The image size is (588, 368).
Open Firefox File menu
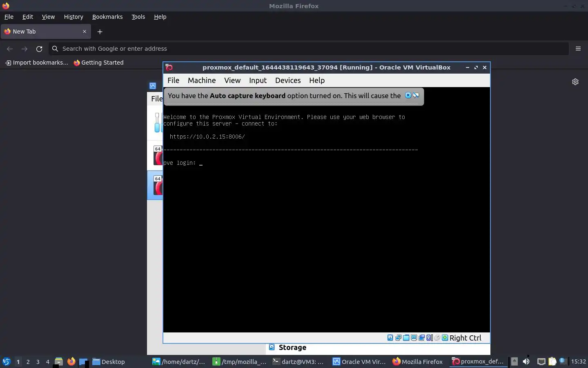point(9,17)
